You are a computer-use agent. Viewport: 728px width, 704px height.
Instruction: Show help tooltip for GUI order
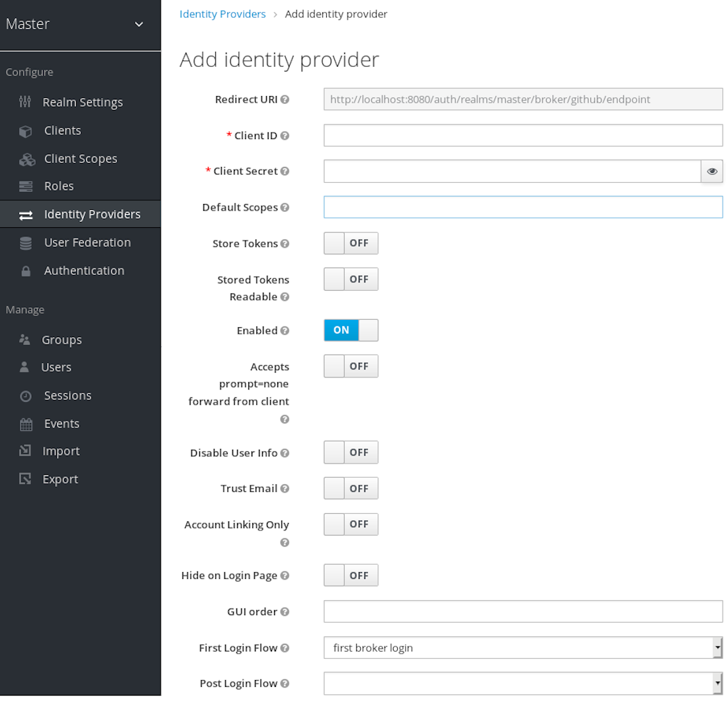pos(285,612)
